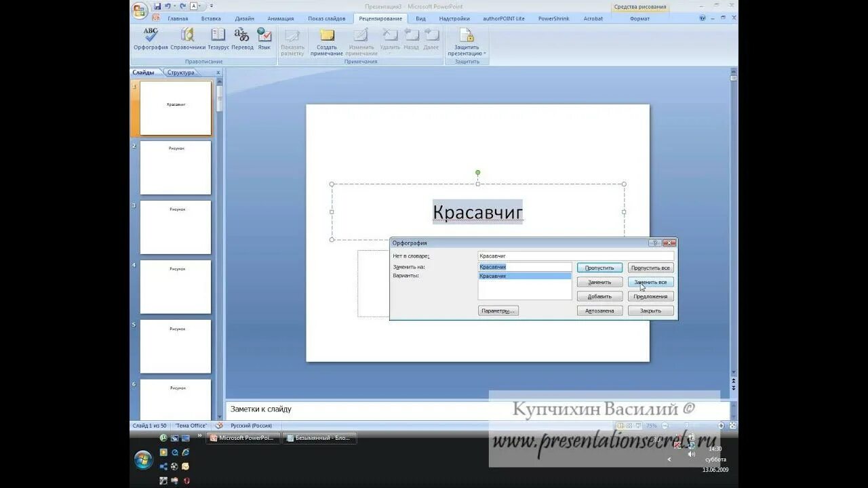Click the Добавить button
The height and width of the screenshot is (488, 868).
599,296
